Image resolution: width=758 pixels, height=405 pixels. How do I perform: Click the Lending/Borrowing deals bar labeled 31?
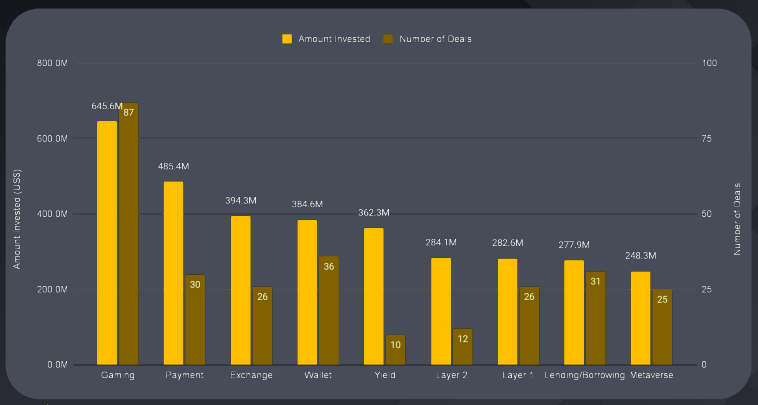(596, 318)
